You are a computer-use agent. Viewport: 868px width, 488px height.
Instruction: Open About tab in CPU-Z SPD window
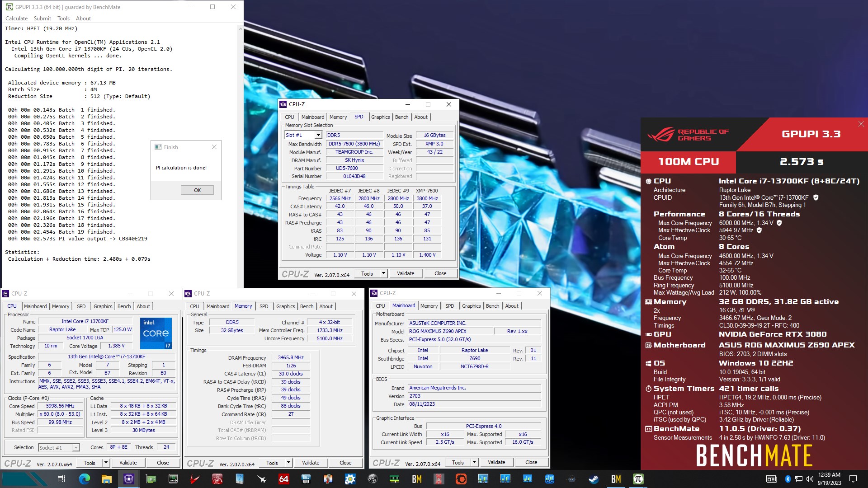point(421,117)
